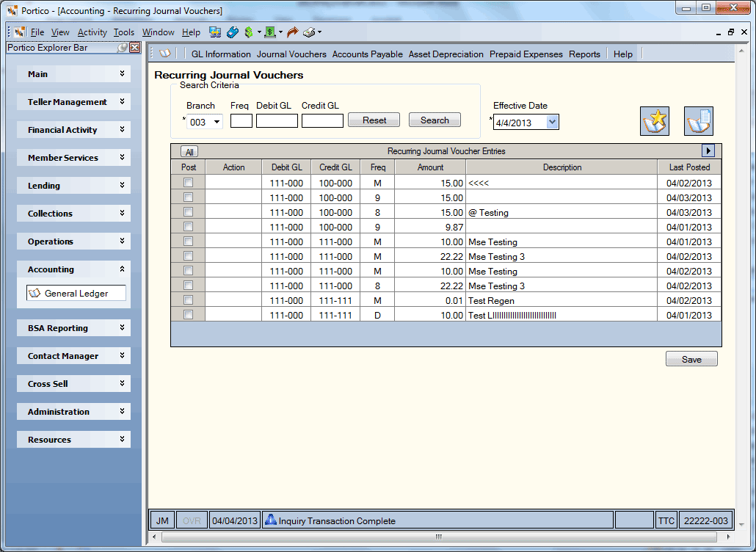Click the book with document icon button
This screenshot has height=552, width=756.
[x=698, y=121]
